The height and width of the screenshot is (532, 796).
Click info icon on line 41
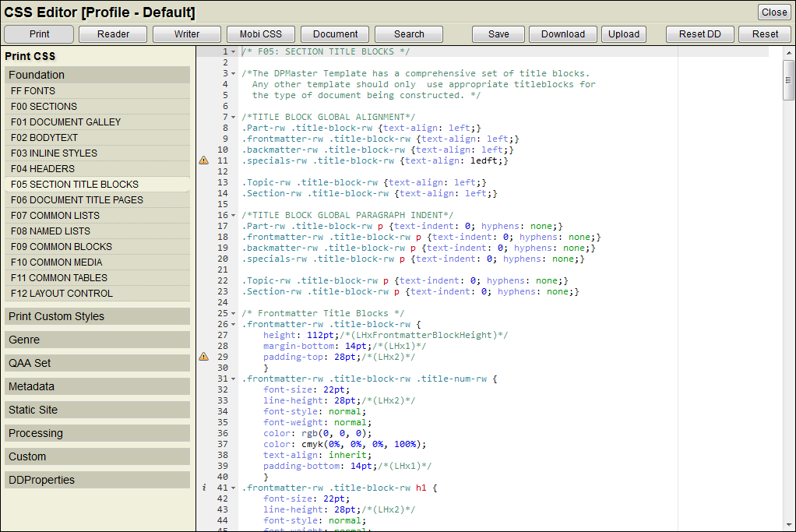(x=204, y=488)
